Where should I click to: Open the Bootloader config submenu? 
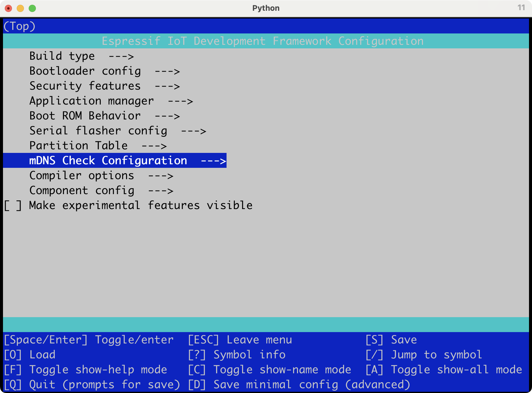click(x=105, y=71)
